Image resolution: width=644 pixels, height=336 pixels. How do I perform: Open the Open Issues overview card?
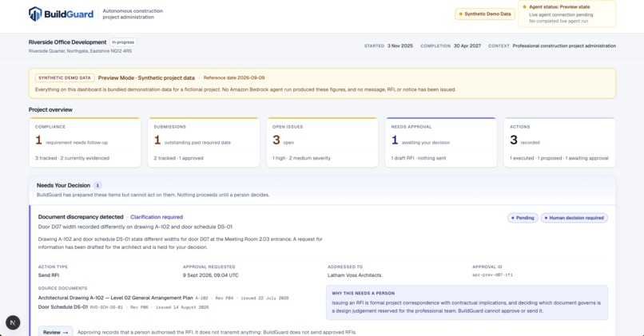(322, 142)
